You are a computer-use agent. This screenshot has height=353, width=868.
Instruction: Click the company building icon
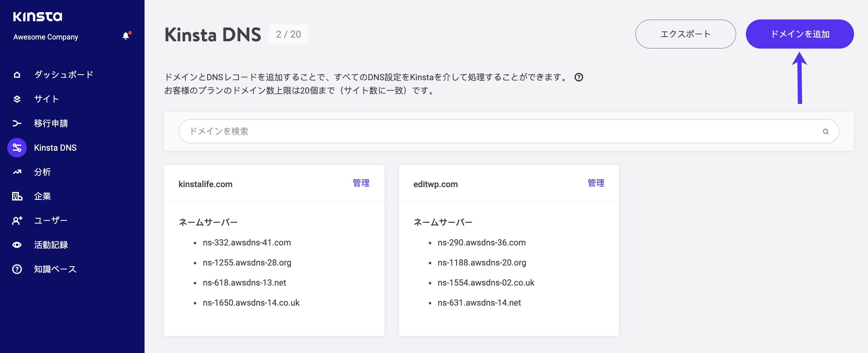(x=17, y=196)
